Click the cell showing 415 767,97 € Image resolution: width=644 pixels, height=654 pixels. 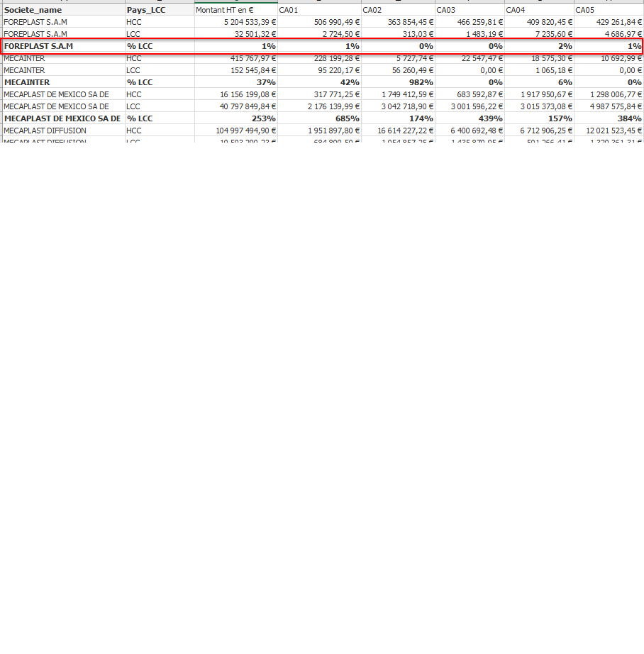[x=236, y=58]
